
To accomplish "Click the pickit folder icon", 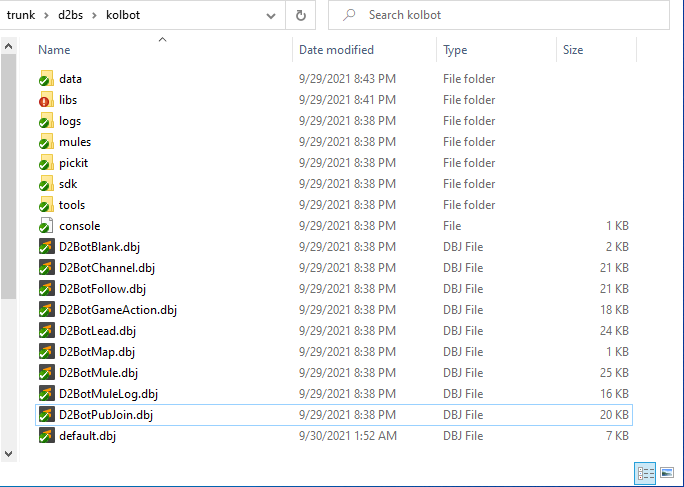I will (46, 162).
